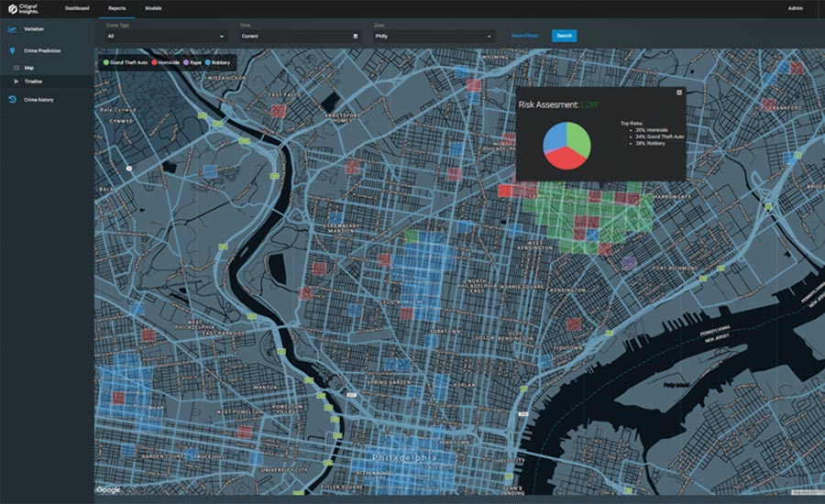
Task: Select the purple Rape legend swatch
Action: [186, 62]
